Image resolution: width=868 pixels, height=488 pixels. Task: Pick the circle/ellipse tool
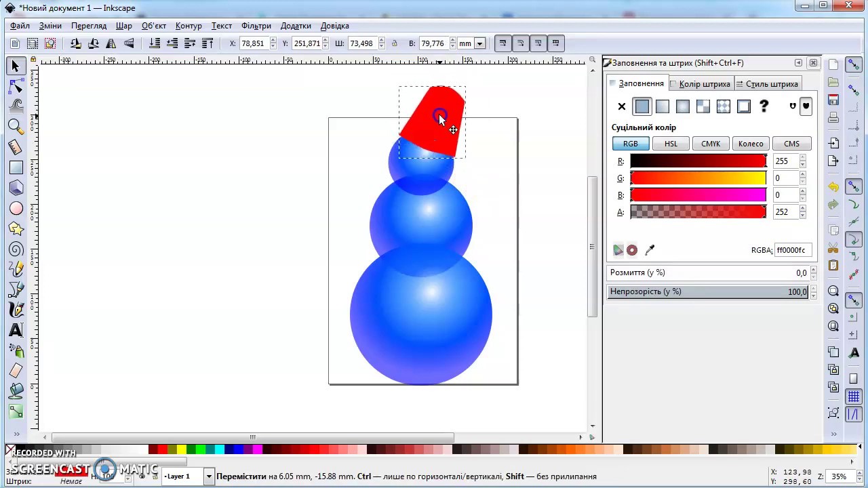tap(16, 209)
